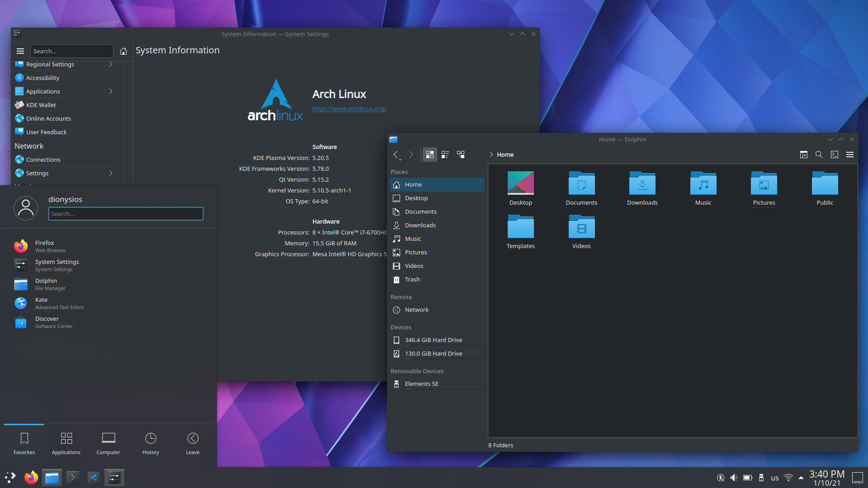868x488 pixels.
Task: Open volume control in system tray
Action: [734, 478]
